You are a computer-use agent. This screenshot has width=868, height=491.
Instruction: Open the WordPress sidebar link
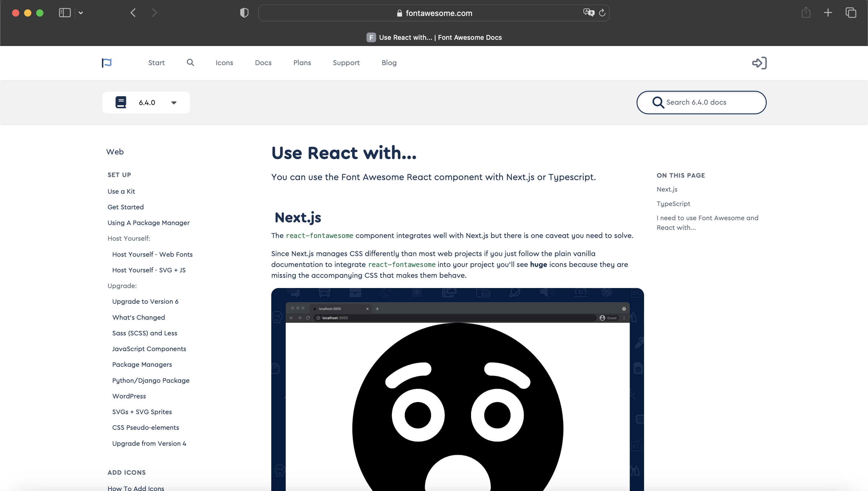click(x=129, y=396)
